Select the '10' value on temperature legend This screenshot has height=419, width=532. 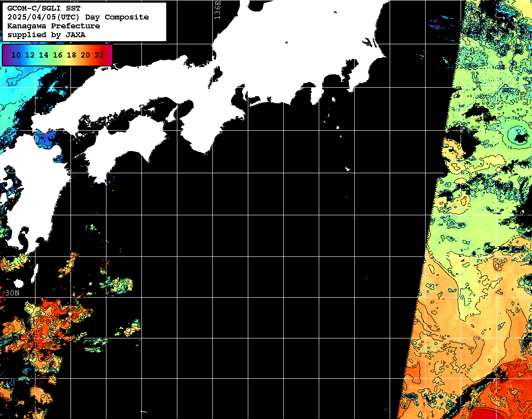(16, 55)
